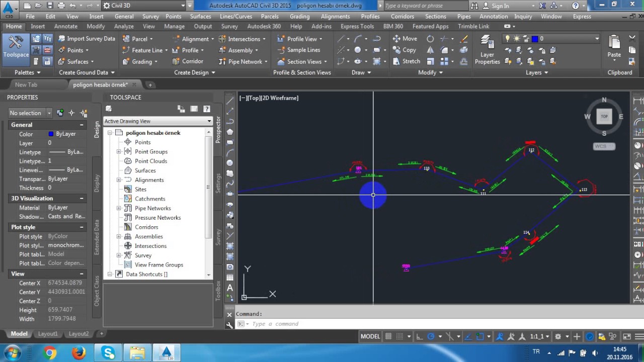Toggle snap mode in status bar
The width and height of the screenshot is (644, 362).
point(399,336)
